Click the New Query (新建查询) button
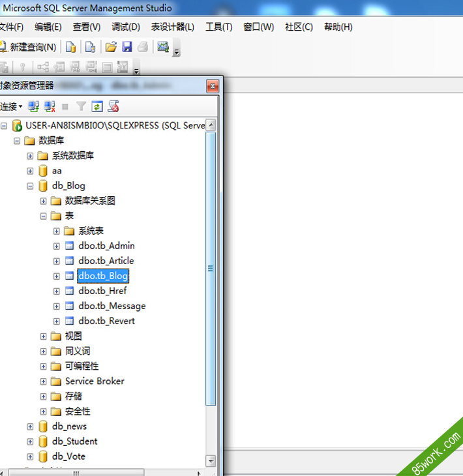Image resolution: width=463 pixels, height=476 pixels. (x=28, y=47)
